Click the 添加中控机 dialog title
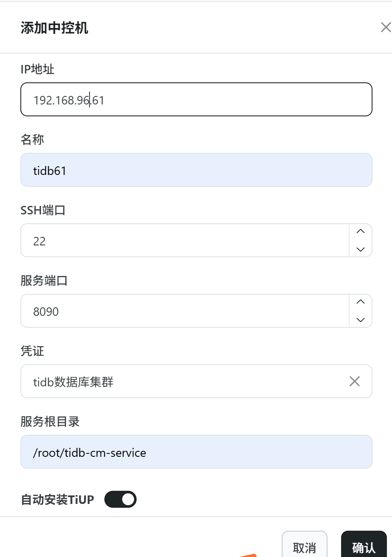392x557 pixels. (x=54, y=28)
